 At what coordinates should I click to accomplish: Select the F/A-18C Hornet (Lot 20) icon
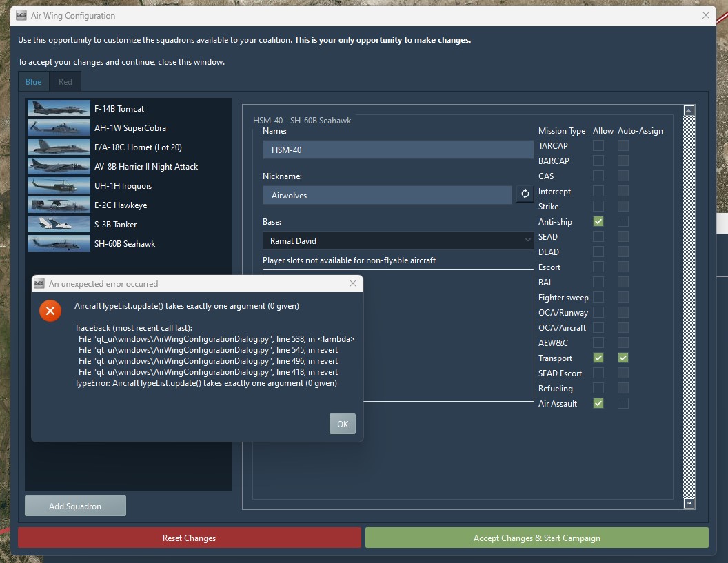[59, 147]
